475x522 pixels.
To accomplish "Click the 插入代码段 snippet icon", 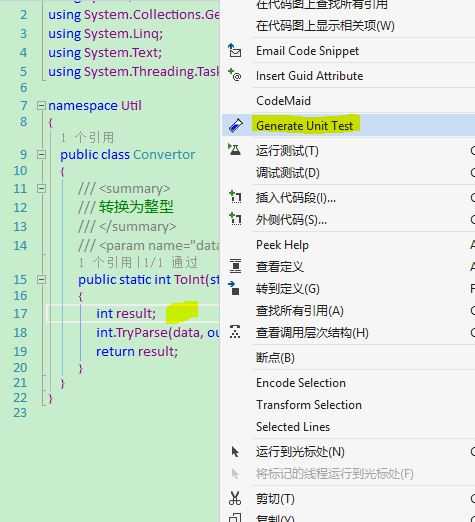I will point(235,197).
